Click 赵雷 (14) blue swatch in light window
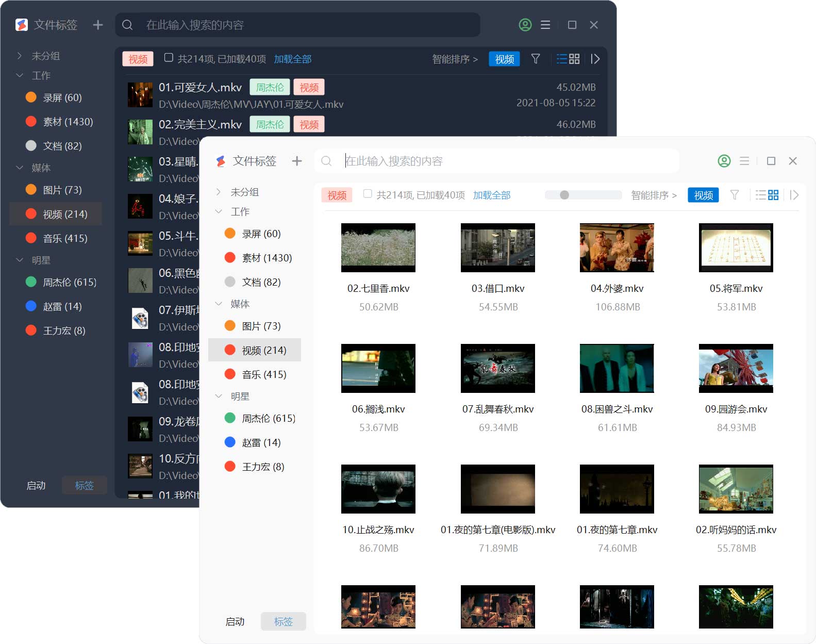Screen dimensions: 816x644 point(230,442)
